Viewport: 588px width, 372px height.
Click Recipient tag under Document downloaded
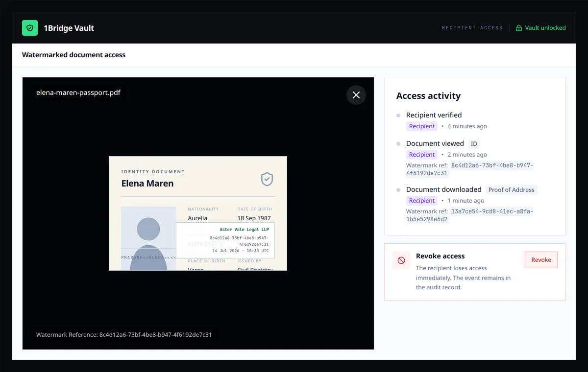click(x=422, y=201)
